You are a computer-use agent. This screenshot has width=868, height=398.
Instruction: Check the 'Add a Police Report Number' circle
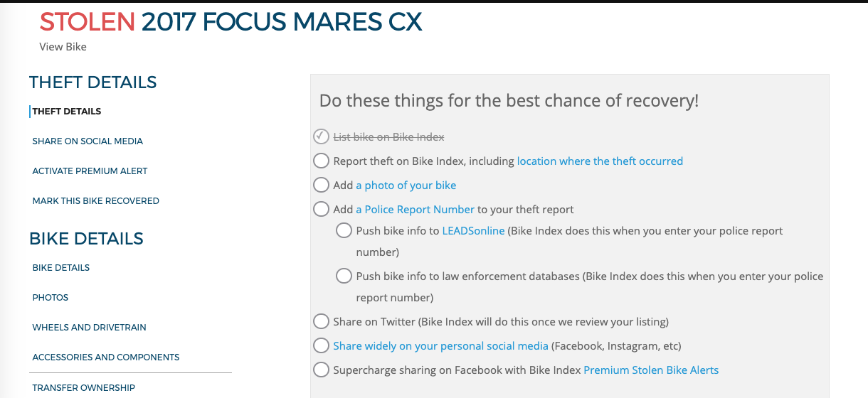click(x=321, y=210)
